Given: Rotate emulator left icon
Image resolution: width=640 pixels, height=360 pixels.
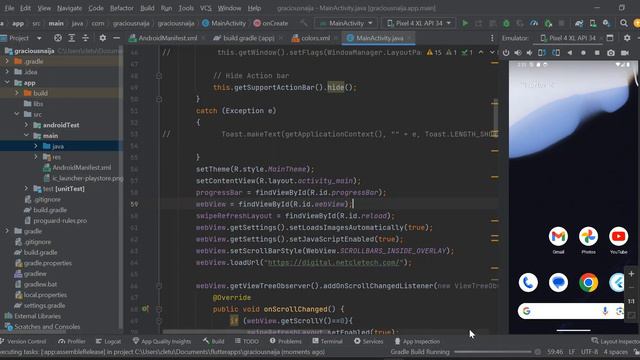Looking at the screenshot, I should pos(542,53).
